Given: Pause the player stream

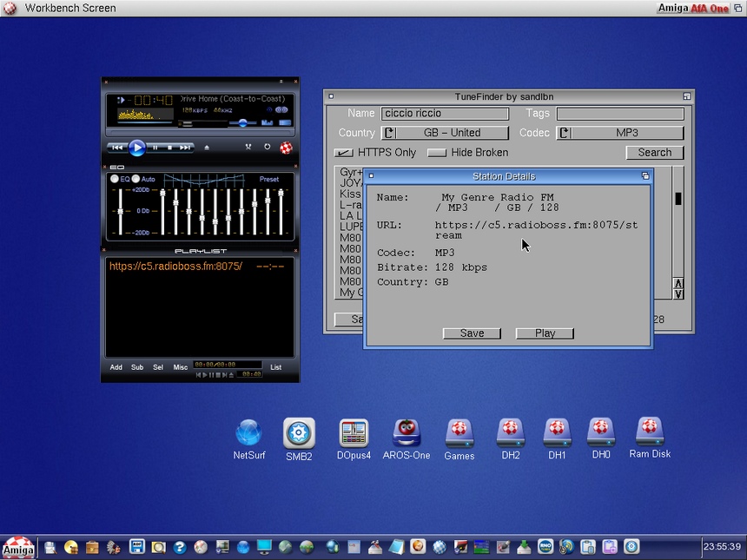Looking at the screenshot, I should 155,148.
